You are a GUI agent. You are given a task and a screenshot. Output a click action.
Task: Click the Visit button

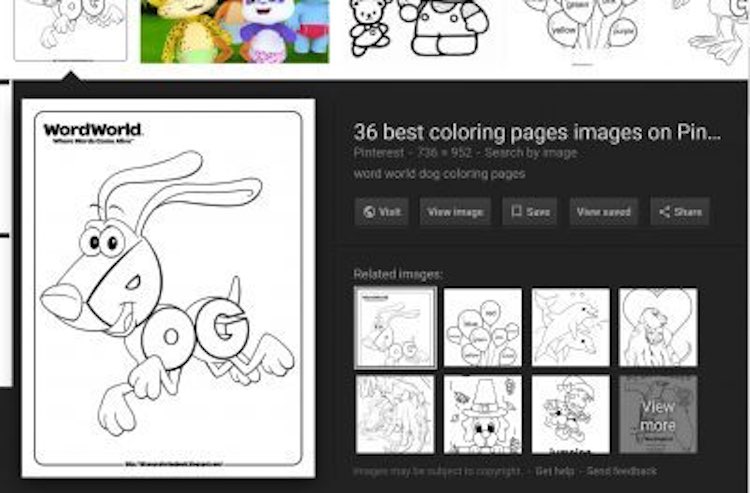381,212
